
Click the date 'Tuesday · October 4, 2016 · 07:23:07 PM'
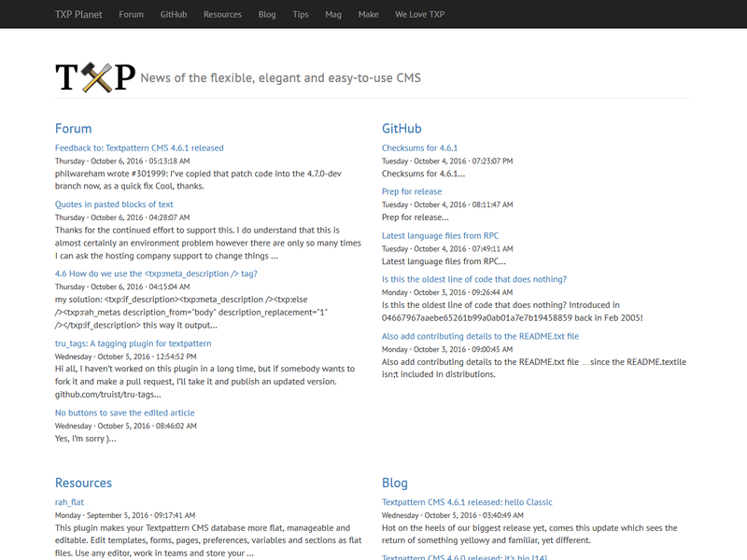(x=447, y=161)
